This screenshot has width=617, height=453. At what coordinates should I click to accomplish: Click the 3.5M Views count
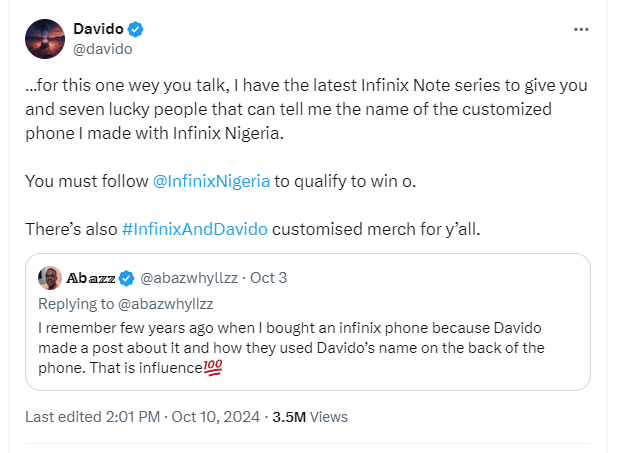315,416
